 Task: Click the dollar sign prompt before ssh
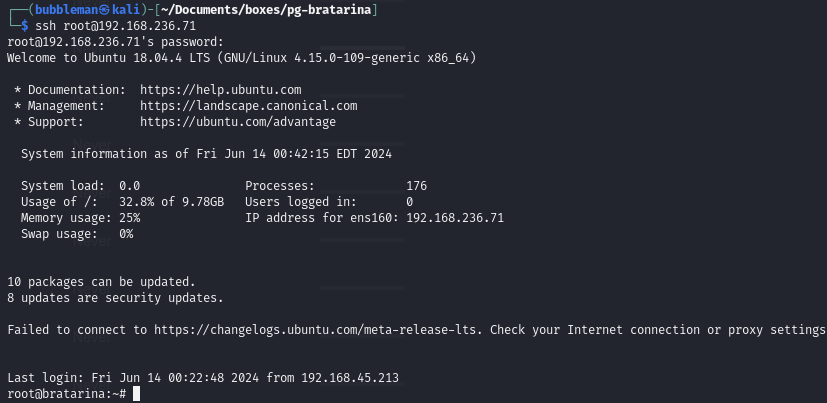(x=24, y=25)
